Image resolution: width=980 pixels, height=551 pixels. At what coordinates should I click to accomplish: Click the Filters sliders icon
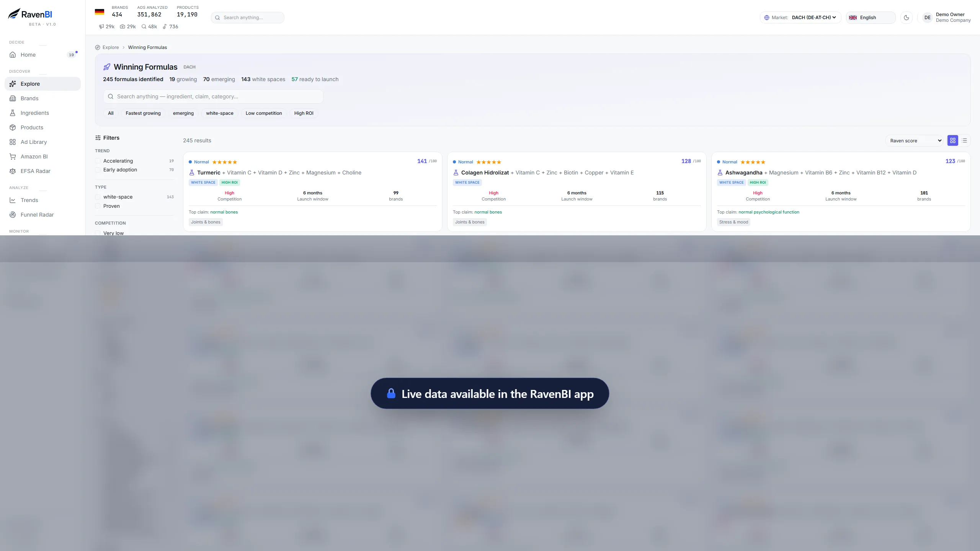coord(98,138)
